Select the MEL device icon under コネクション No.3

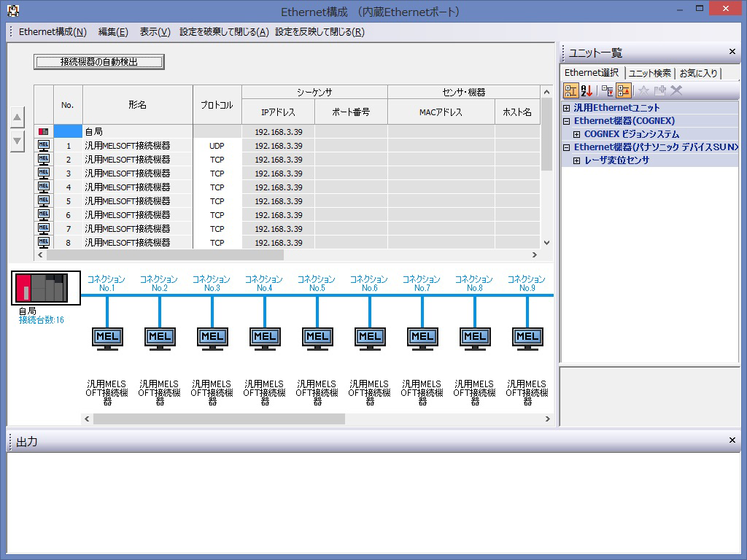(212, 338)
